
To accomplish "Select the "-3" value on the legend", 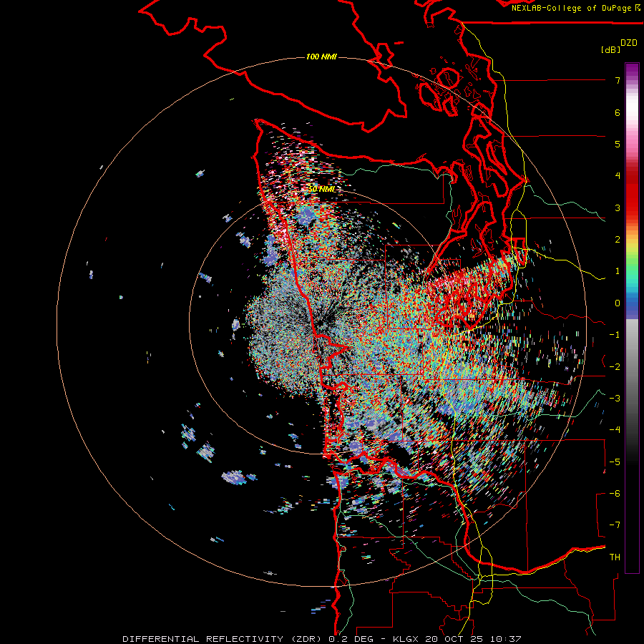I will 615,399.
